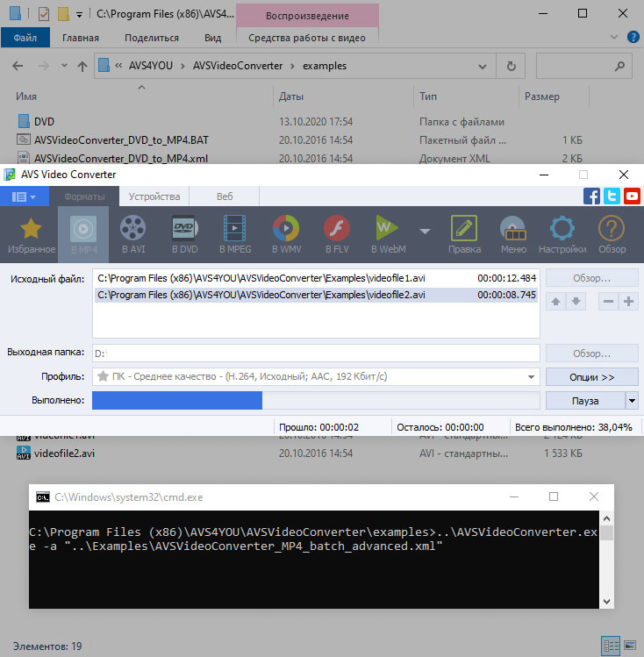
Task: Open the Поделиться ribbon tab
Action: pos(152,38)
